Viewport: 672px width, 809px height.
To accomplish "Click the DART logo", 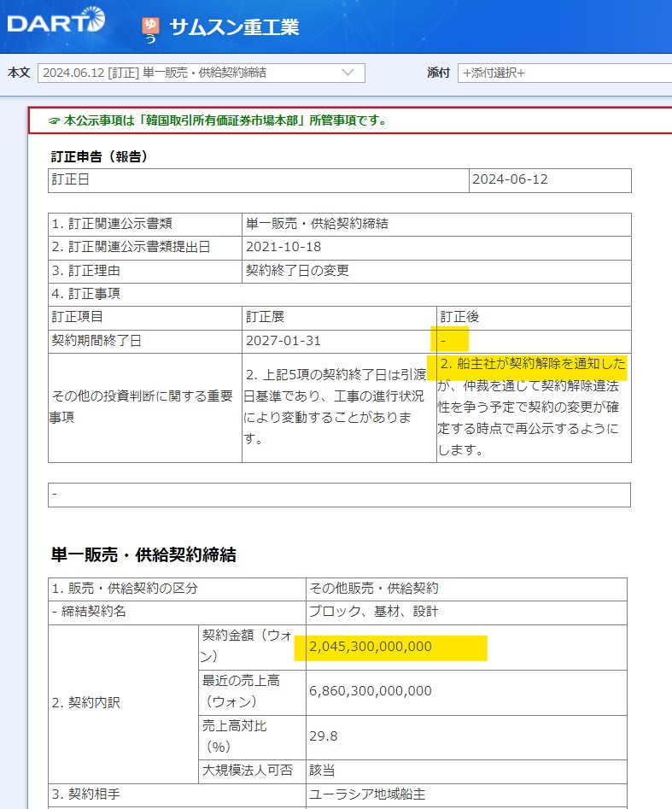I will (56, 21).
